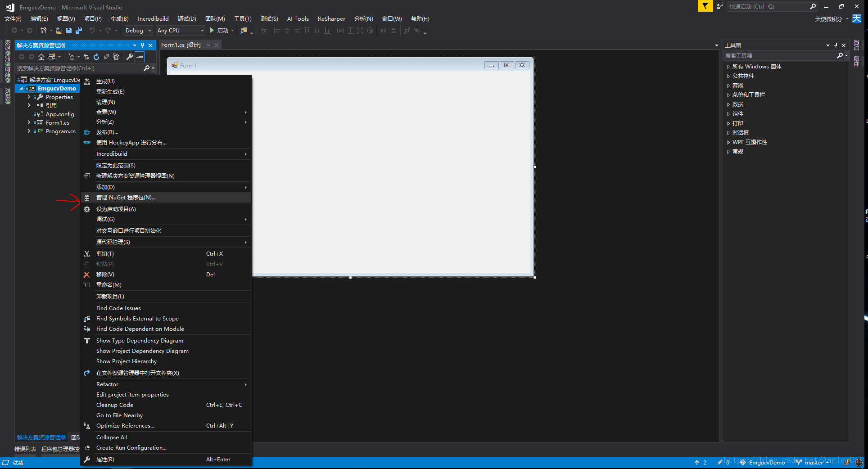Click the pin icon on Form1.cs tab

click(x=208, y=45)
